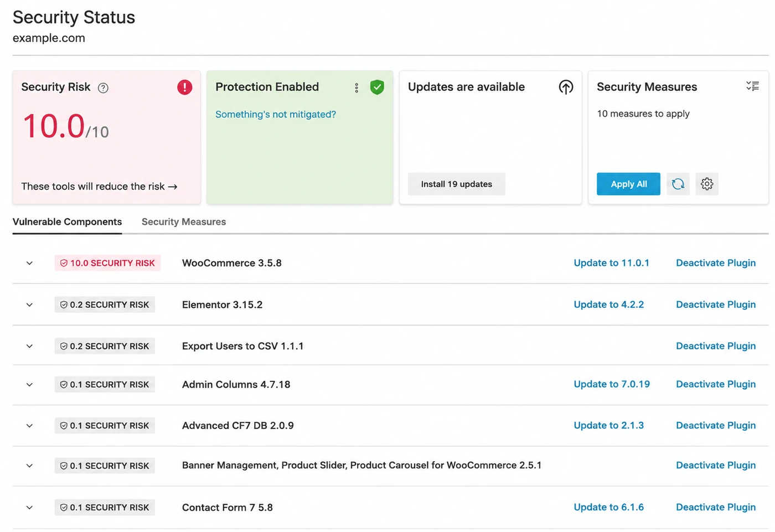Click the Updates are available heading

[x=466, y=87]
